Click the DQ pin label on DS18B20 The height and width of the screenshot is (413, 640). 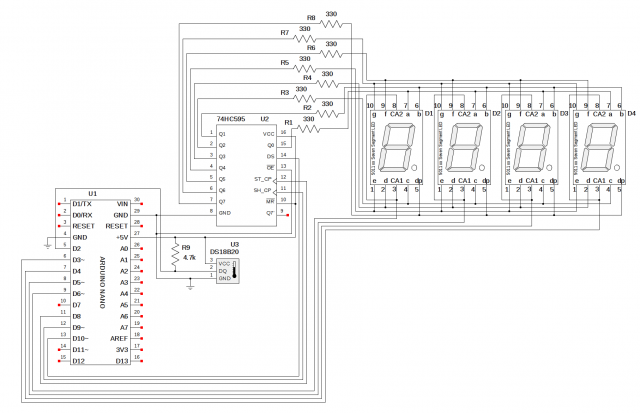[x=223, y=271]
